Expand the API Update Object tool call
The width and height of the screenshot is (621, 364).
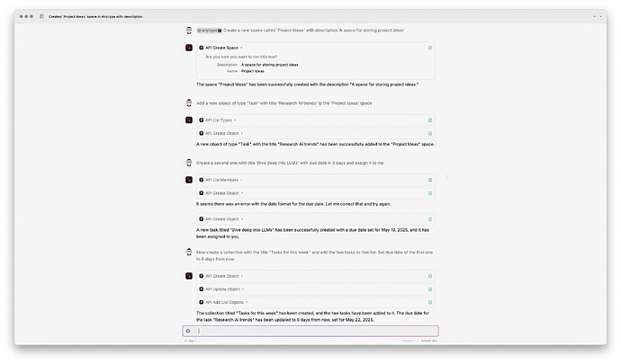(x=243, y=289)
